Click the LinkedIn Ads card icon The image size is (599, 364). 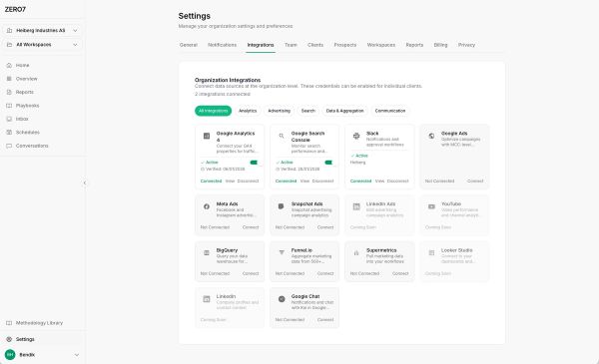click(x=356, y=206)
